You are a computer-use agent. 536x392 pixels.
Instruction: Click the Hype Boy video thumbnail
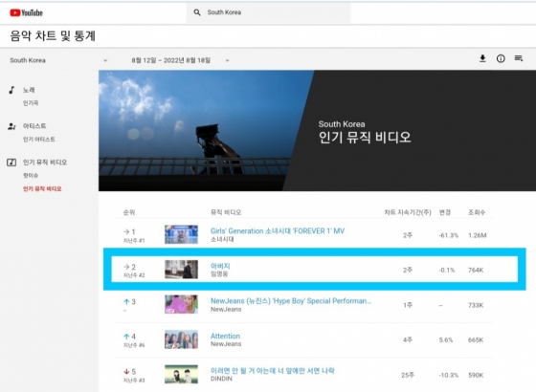click(x=181, y=304)
